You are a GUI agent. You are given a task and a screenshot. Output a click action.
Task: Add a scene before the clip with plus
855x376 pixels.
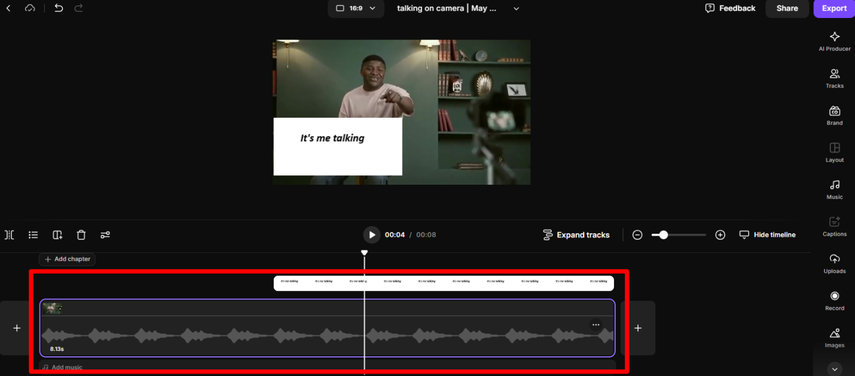click(17, 328)
